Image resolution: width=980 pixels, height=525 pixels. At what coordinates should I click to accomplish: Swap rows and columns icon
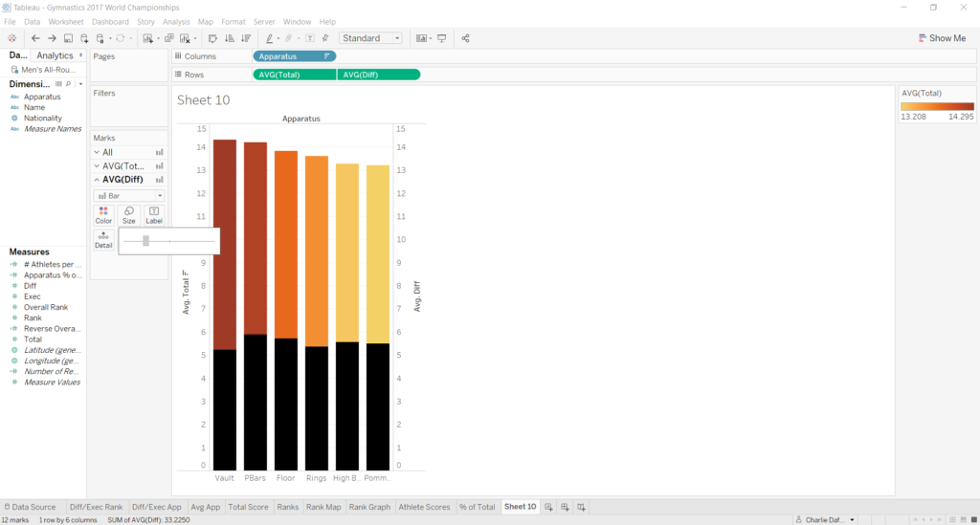tap(212, 38)
